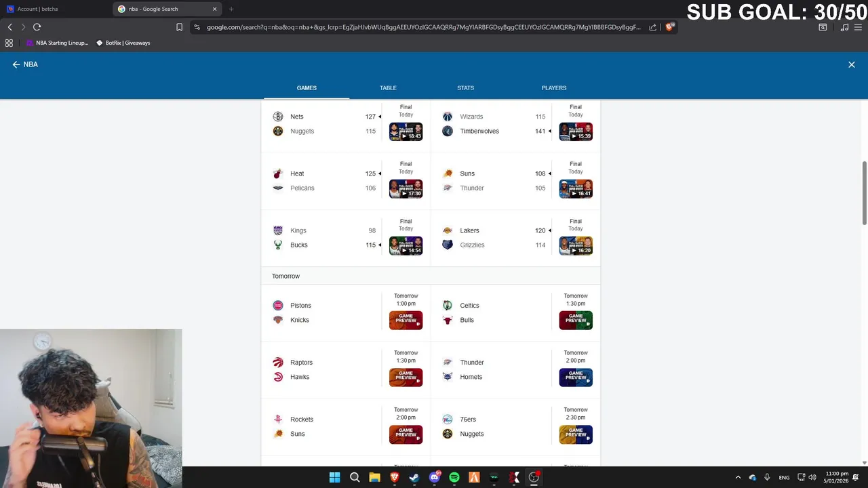This screenshot has height=488, width=868.
Task: Play Suns vs Thunder highlights video
Action: (576, 188)
